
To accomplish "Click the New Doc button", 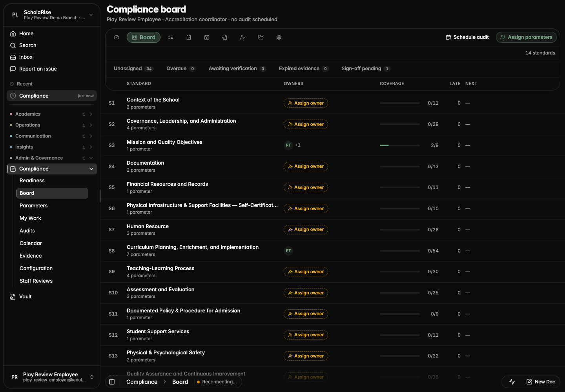I will (541, 382).
